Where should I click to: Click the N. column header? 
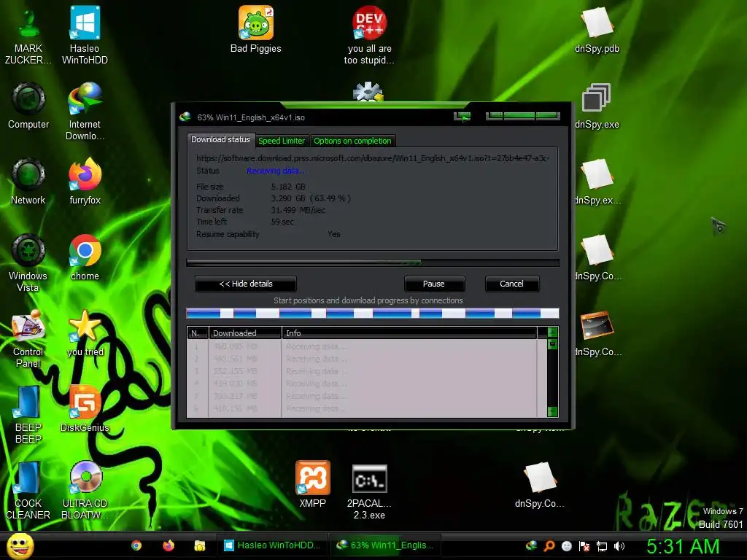(x=197, y=333)
